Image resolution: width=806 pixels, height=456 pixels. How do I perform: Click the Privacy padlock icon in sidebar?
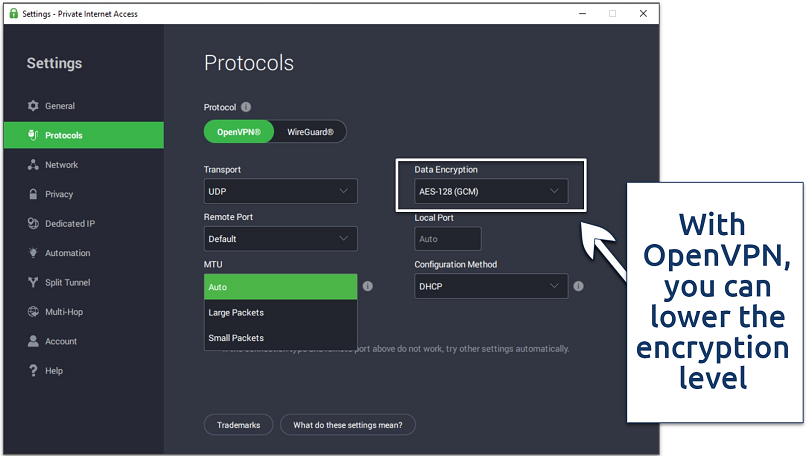(33, 194)
